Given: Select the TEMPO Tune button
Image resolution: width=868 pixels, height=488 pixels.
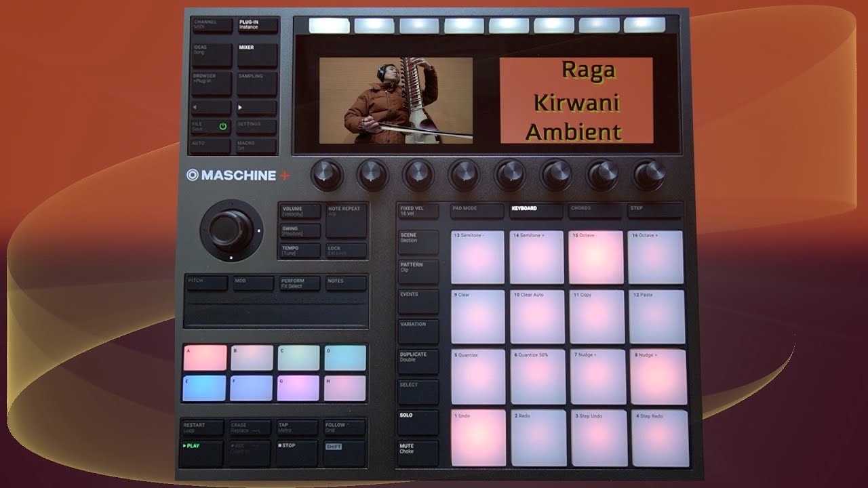Looking at the screenshot, I should point(300,251).
